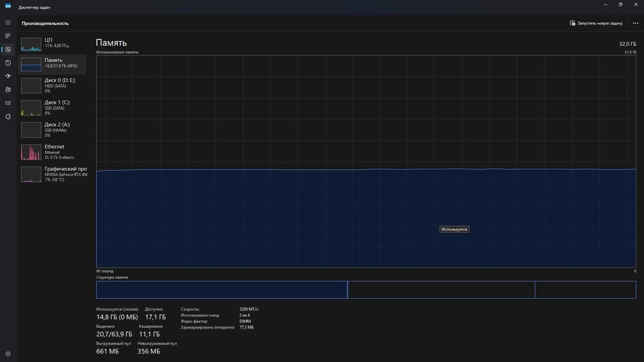644x362 pixels.
Task: Open the hamburger navigation menu
Action: [8, 23]
